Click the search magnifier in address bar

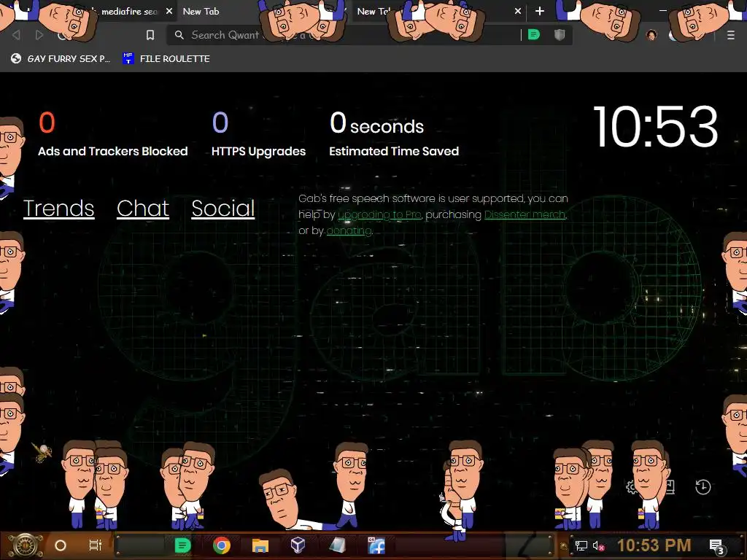(x=179, y=35)
